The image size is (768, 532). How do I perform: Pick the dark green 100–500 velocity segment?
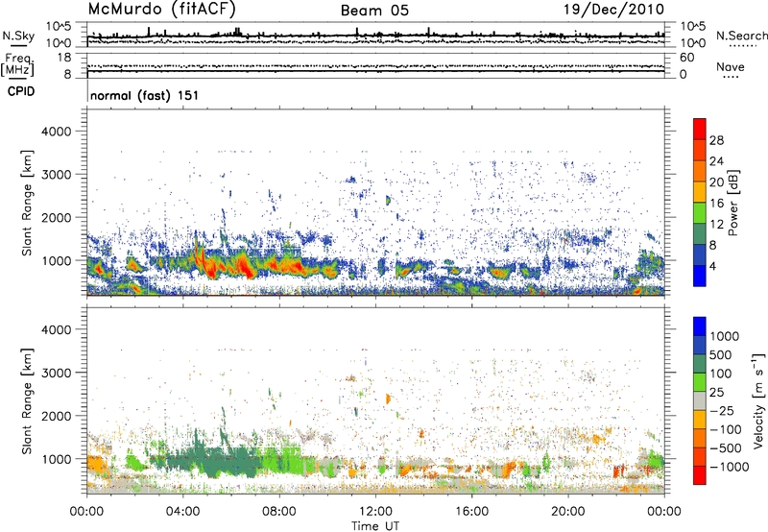700,364
